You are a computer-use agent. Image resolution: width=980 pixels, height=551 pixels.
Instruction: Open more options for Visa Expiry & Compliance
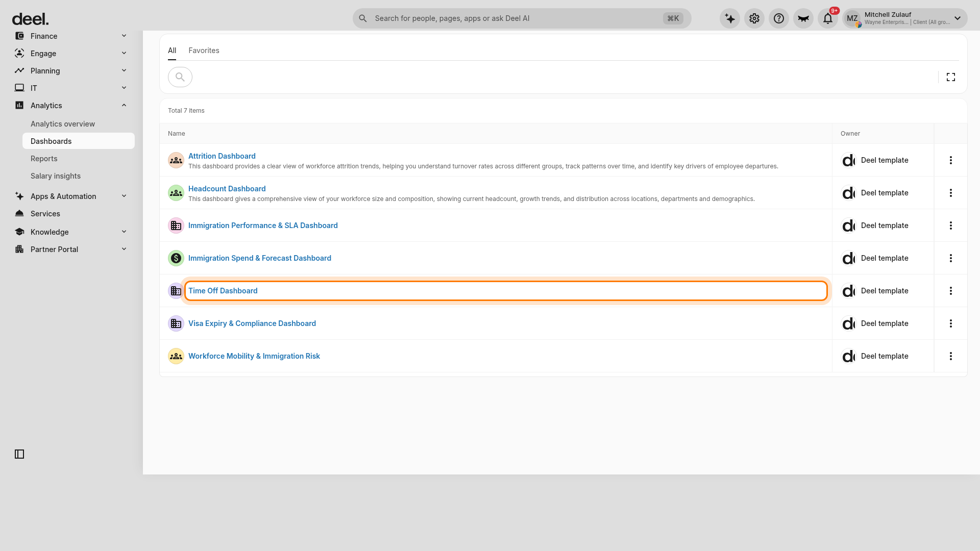951,323
